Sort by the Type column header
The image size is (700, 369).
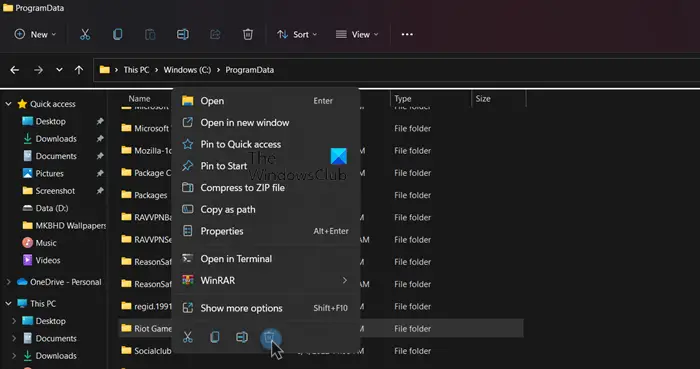pyautogui.click(x=402, y=99)
